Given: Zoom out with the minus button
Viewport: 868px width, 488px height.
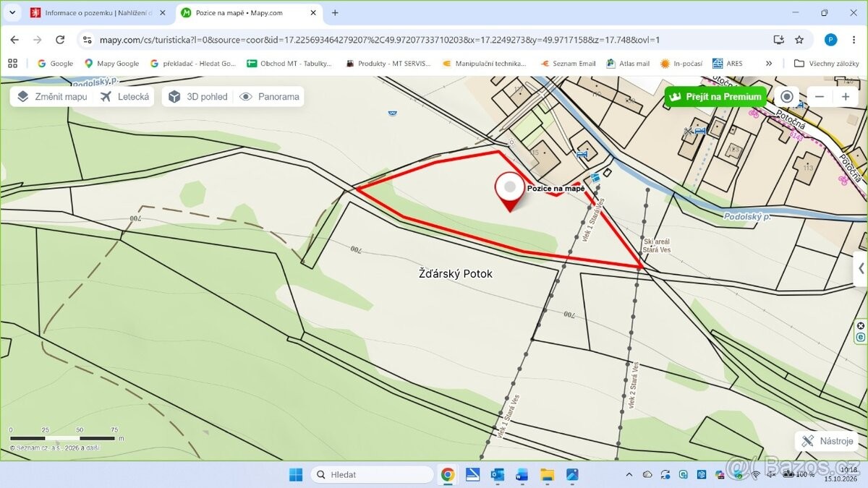Looking at the screenshot, I should coord(820,97).
